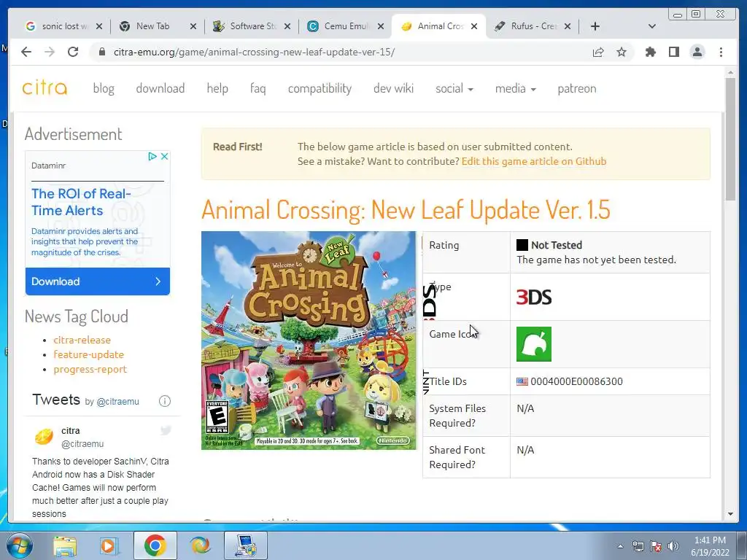
Task: Open the compatibility page
Action: [320, 88]
